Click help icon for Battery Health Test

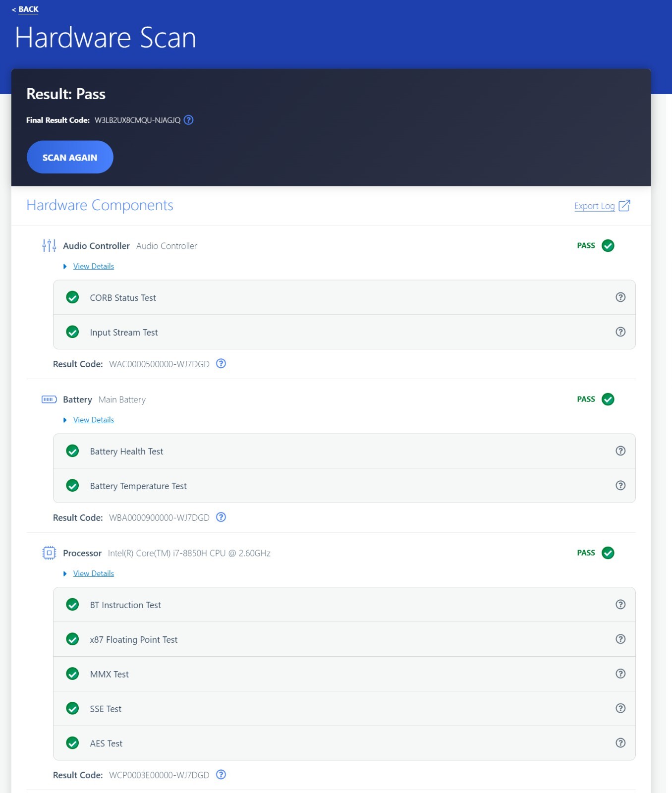coord(620,451)
